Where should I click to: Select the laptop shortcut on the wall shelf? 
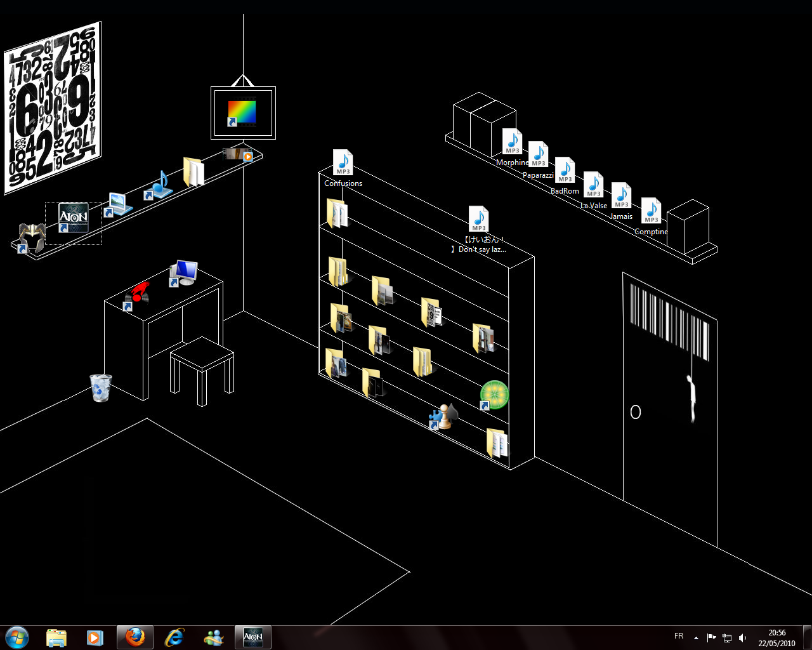point(118,204)
